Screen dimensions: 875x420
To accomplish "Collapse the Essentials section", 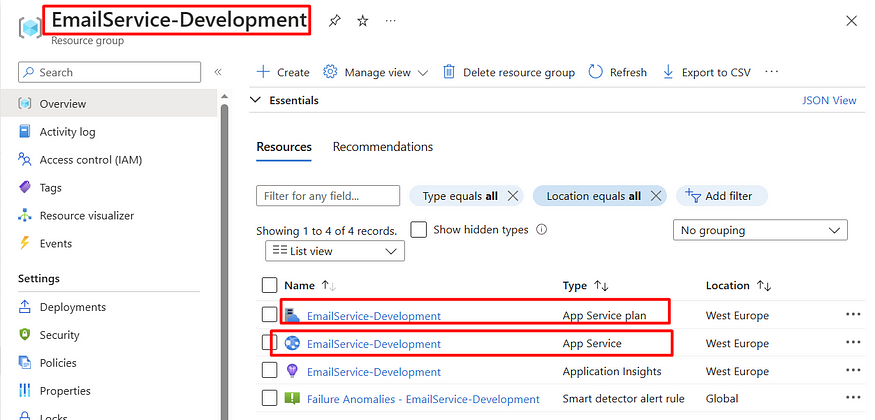I will (256, 100).
